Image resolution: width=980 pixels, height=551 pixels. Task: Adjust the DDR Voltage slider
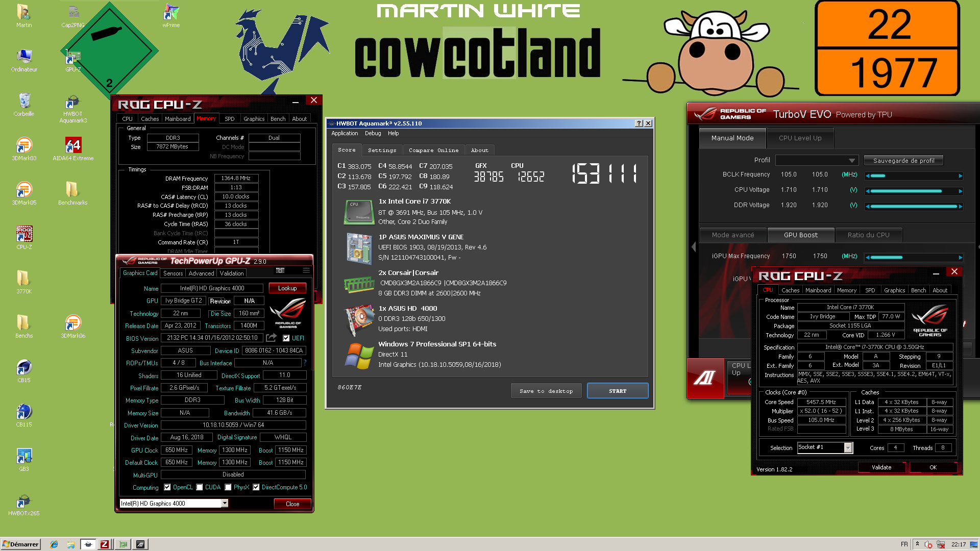click(x=914, y=207)
